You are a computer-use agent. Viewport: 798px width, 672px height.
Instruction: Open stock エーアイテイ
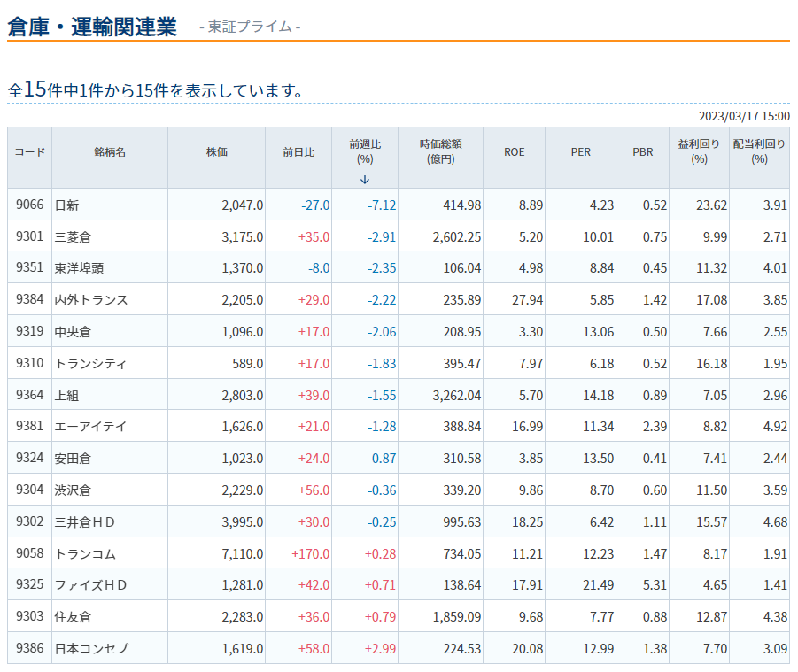(90, 426)
